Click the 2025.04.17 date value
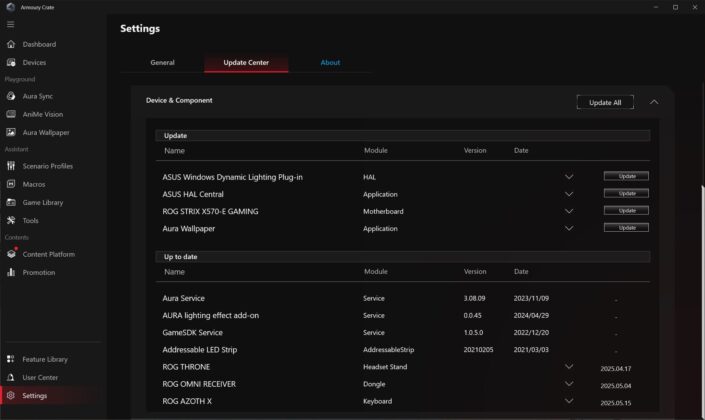This screenshot has height=420, width=705. (616, 369)
